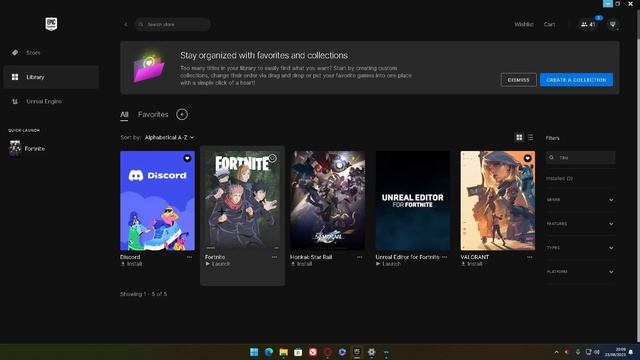Open VALORANT three-dot options menu
This screenshot has width=640, height=360.
(x=529, y=257)
